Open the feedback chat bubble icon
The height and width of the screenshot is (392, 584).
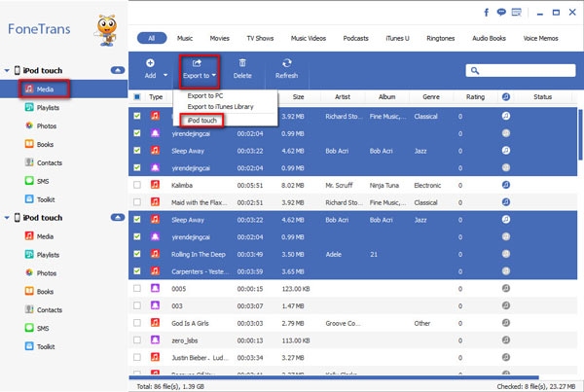pos(501,13)
